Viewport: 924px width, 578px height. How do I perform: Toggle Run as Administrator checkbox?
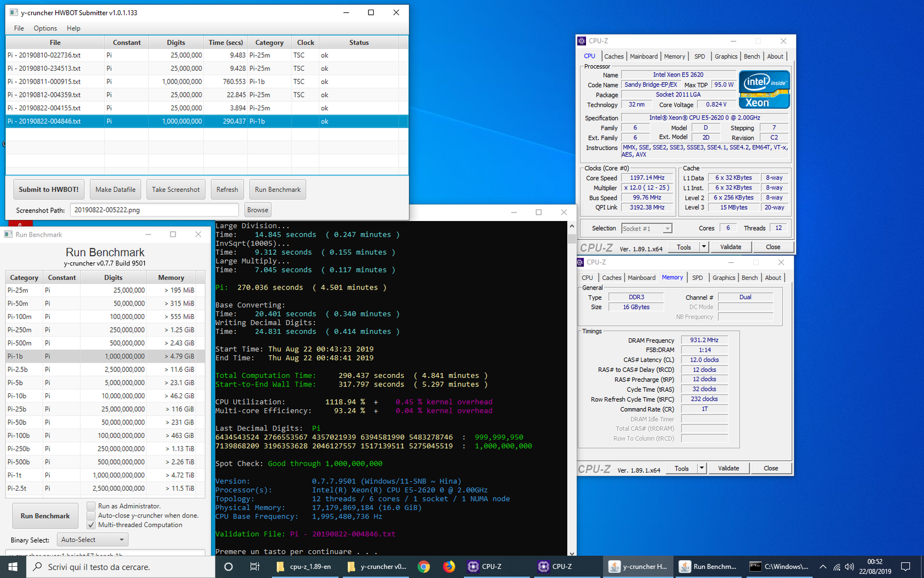pos(91,506)
